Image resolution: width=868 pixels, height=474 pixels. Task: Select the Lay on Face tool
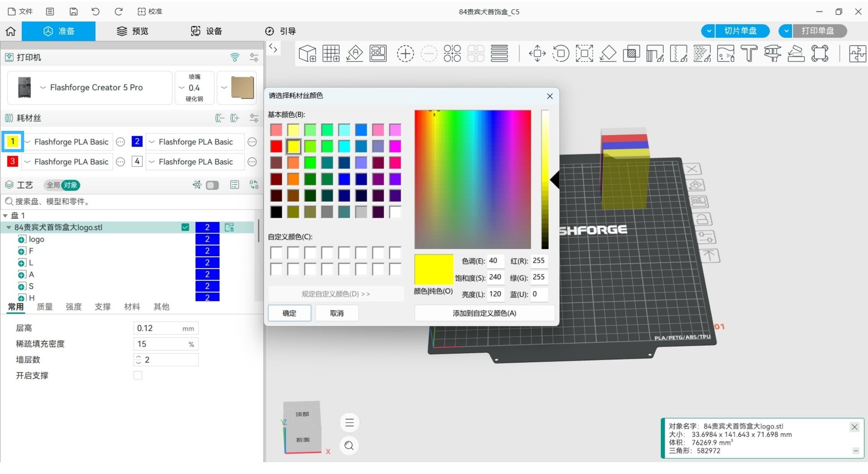tap(608, 53)
